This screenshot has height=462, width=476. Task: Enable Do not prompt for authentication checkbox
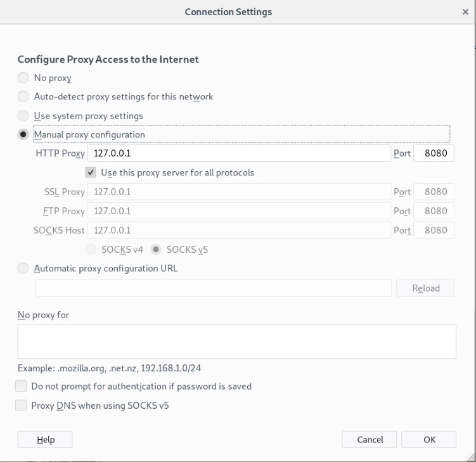click(x=21, y=386)
